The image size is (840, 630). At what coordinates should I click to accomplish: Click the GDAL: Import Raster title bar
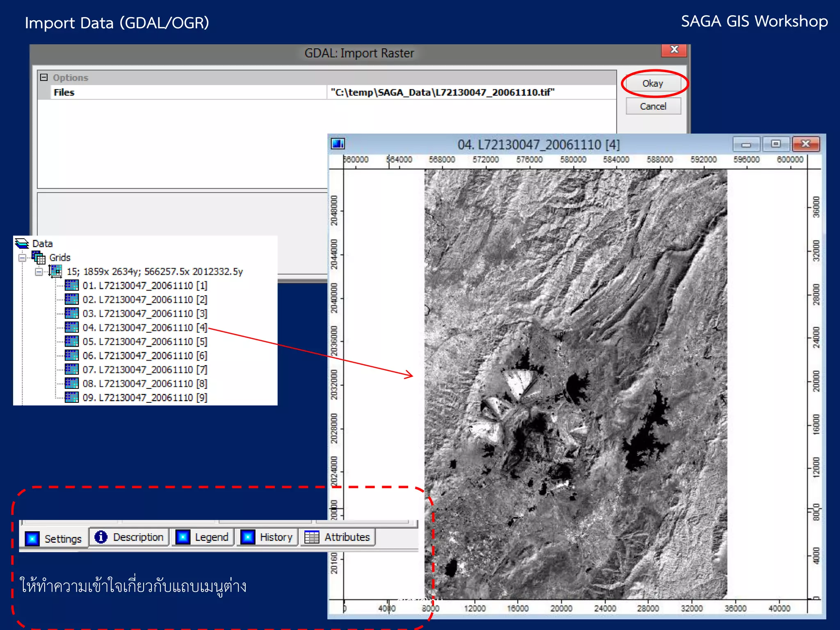359,53
